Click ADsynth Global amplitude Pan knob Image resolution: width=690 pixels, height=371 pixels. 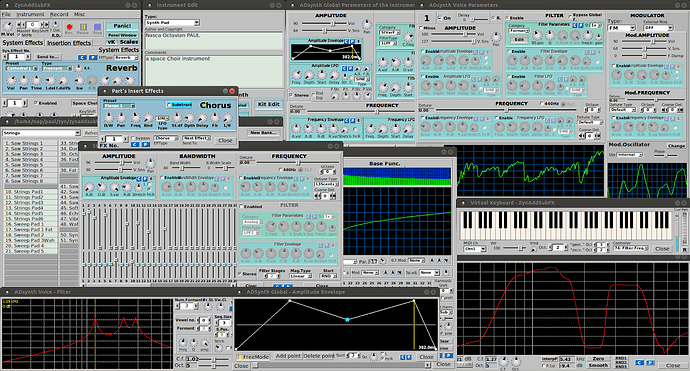tap(366, 24)
